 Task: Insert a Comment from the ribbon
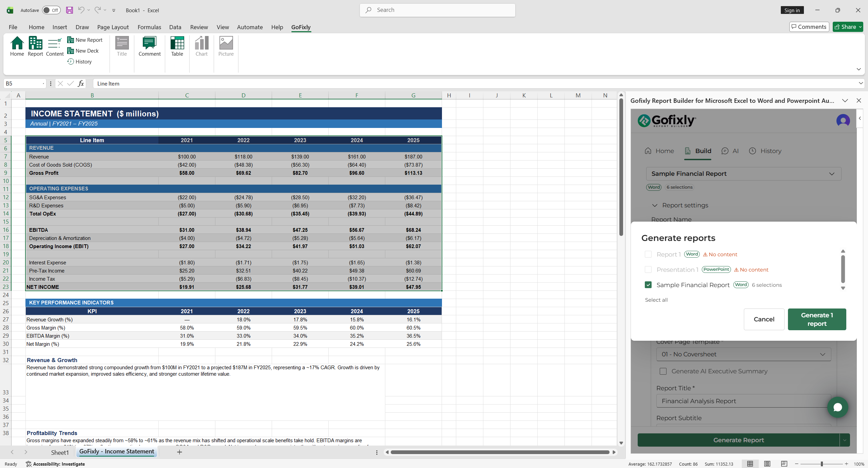(x=150, y=46)
